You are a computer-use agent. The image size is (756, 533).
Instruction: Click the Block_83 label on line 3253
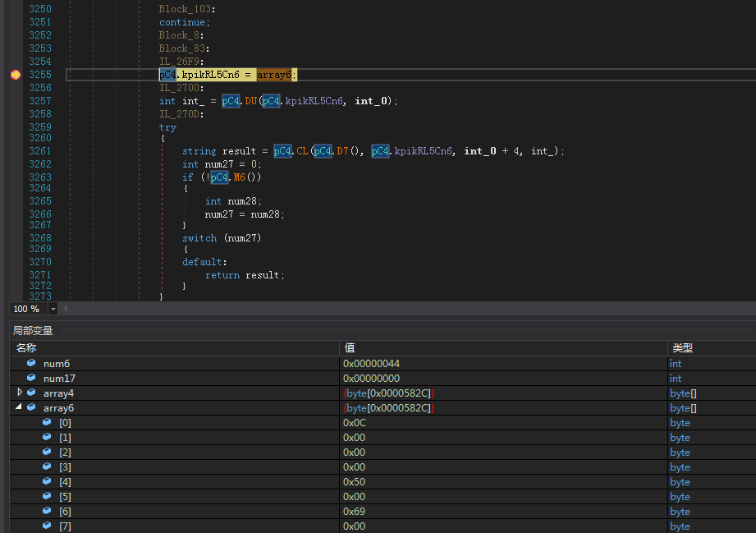pyautogui.click(x=184, y=48)
